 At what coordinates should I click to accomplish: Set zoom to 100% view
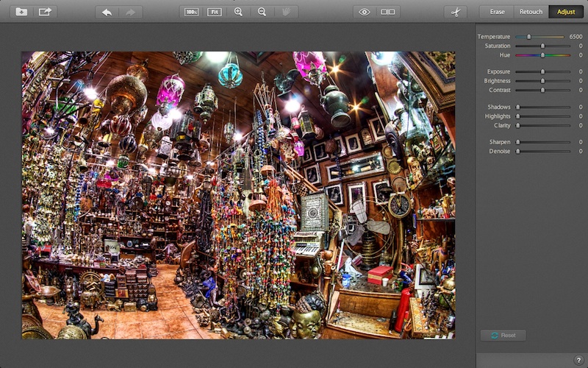coord(191,12)
